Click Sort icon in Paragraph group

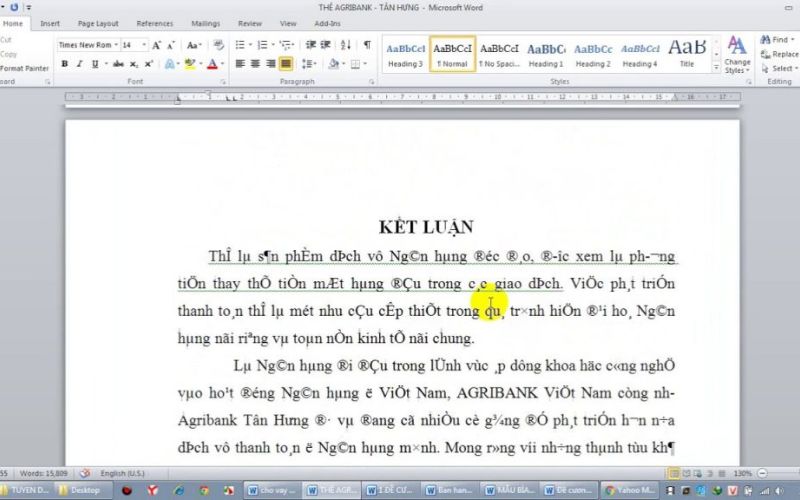point(346,45)
